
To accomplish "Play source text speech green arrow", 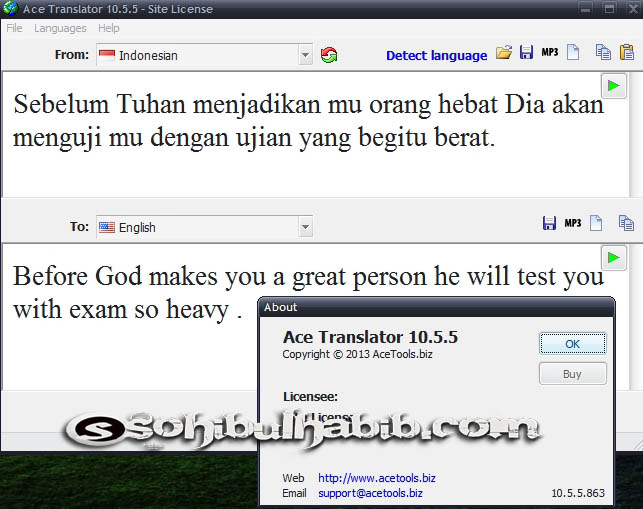I will [613, 86].
